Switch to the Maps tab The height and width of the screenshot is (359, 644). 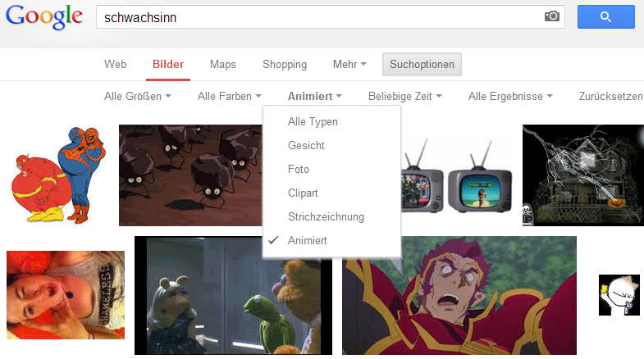tap(222, 65)
